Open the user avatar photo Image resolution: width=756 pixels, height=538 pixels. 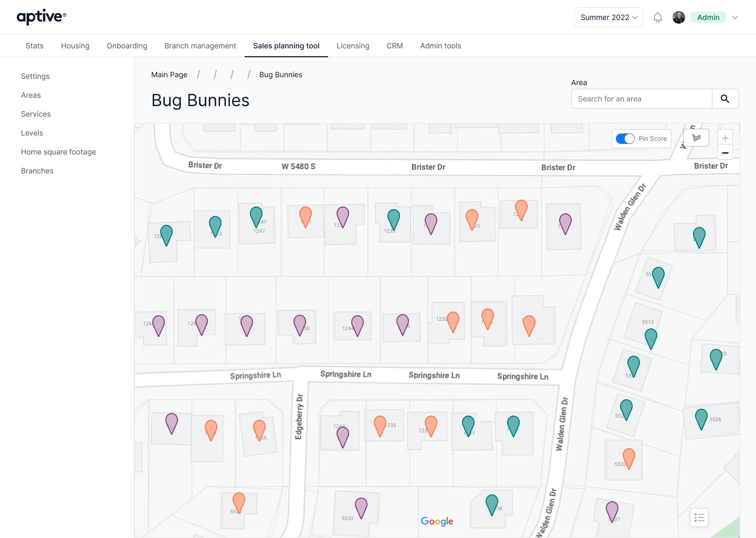pos(679,17)
